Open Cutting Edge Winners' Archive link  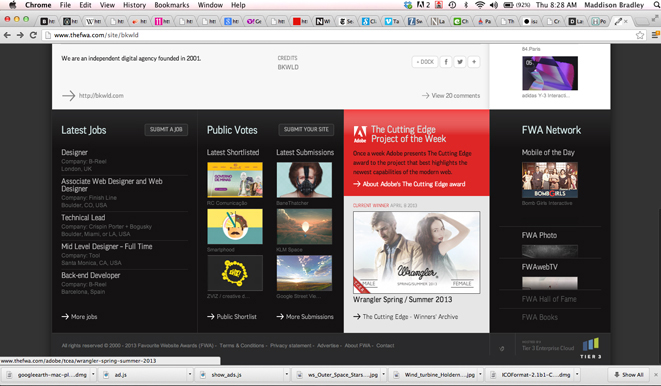pos(406,316)
